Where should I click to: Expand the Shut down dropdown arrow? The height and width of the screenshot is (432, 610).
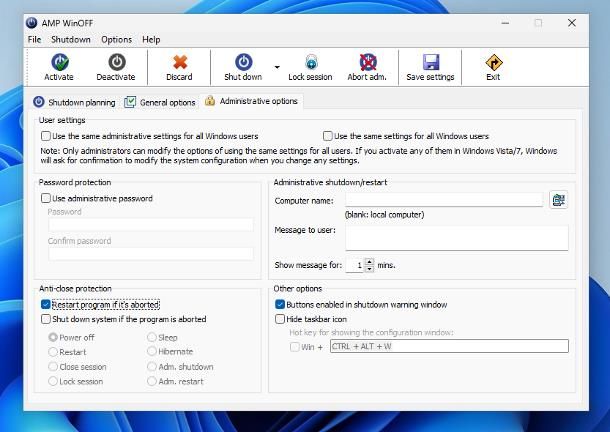pos(277,68)
